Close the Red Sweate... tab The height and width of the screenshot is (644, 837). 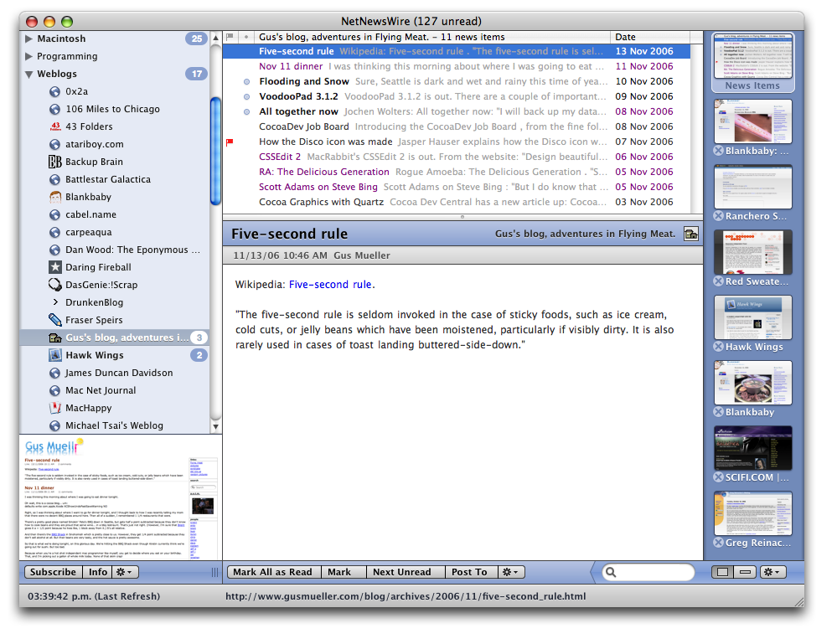click(719, 281)
